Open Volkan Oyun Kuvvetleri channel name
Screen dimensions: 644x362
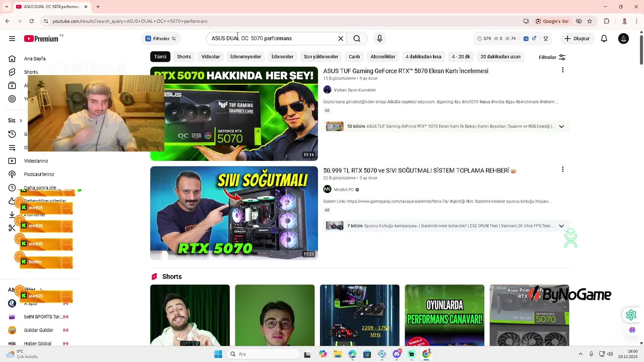355,90
